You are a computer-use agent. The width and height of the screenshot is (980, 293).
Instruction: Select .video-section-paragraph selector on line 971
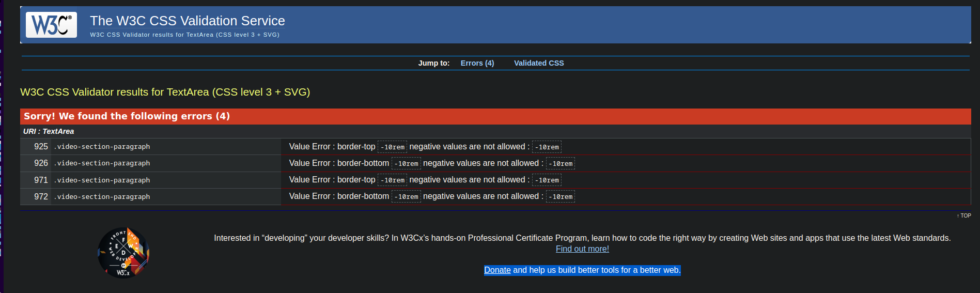(x=102, y=180)
